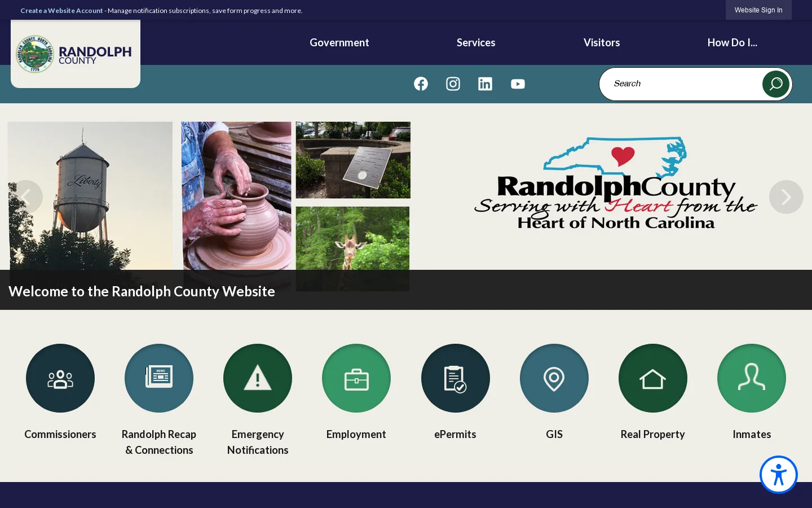
Task: Open the Services menu
Action: pos(476,42)
